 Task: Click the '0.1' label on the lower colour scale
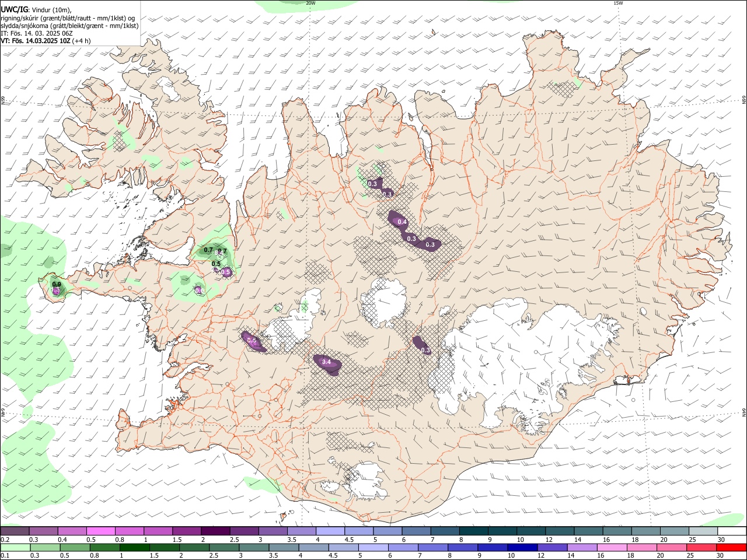(5, 556)
